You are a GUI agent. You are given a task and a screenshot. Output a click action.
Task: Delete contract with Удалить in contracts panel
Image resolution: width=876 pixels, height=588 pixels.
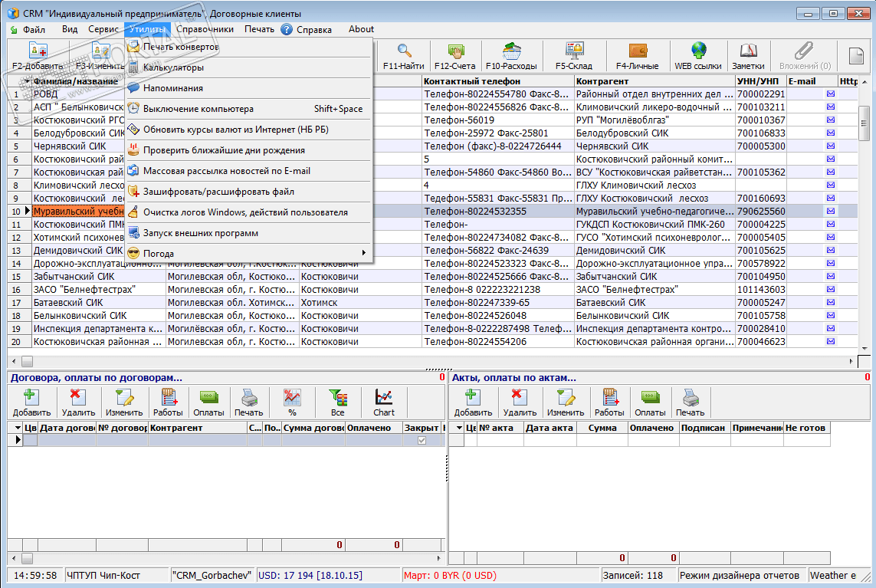pyautogui.click(x=78, y=403)
